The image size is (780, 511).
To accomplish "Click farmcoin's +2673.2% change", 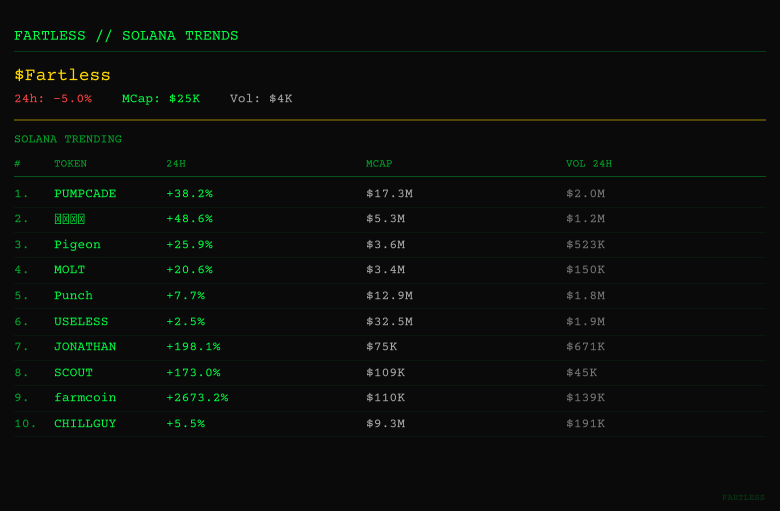I will pos(197,398).
